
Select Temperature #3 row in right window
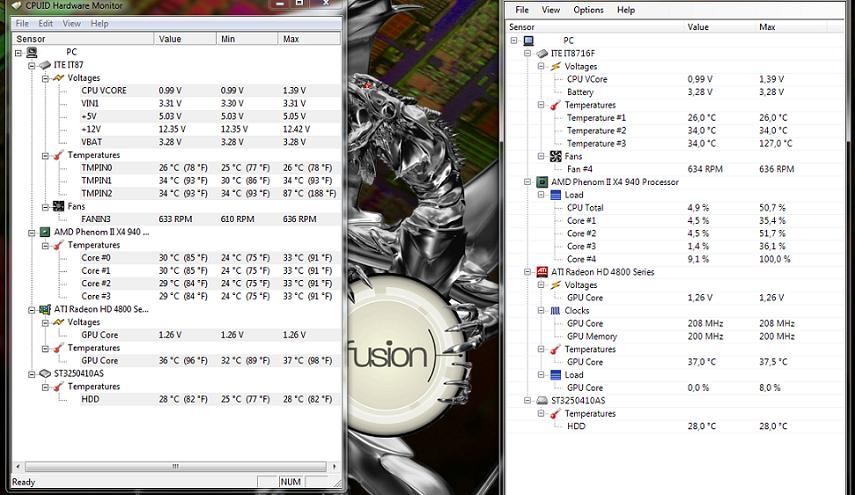point(676,143)
